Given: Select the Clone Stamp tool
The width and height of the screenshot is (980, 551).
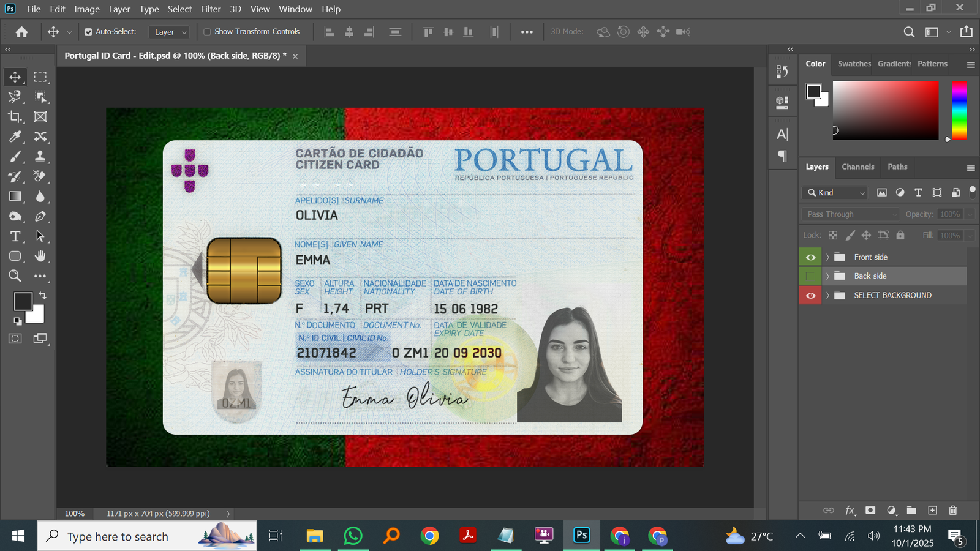Looking at the screenshot, I should [40, 157].
